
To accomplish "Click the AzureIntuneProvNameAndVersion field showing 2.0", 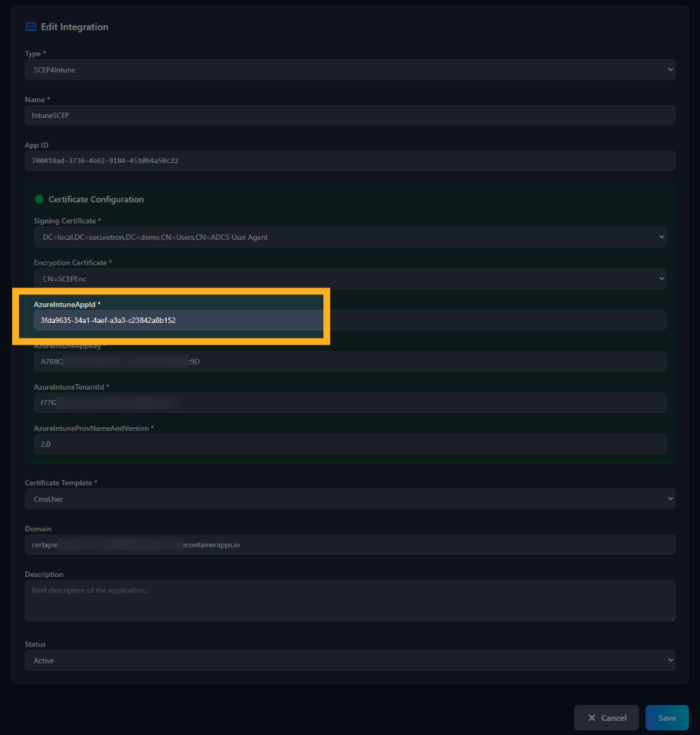I will (x=351, y=443).
